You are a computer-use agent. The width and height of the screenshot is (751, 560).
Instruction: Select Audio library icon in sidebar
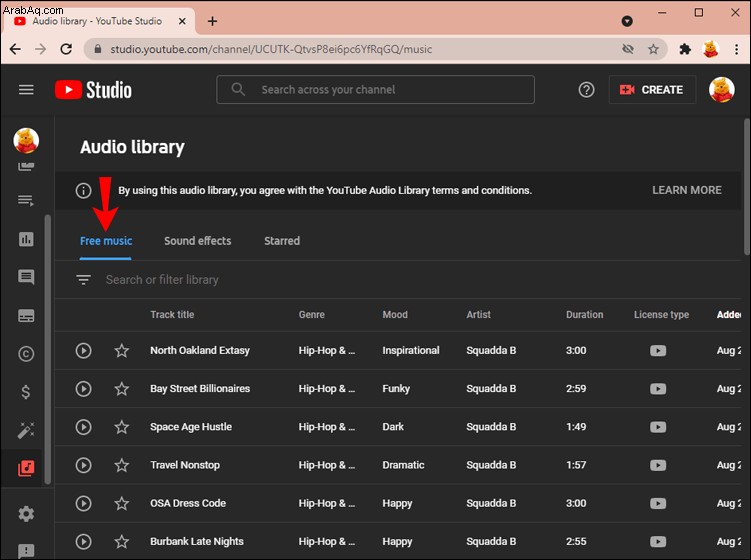(26, 468)
